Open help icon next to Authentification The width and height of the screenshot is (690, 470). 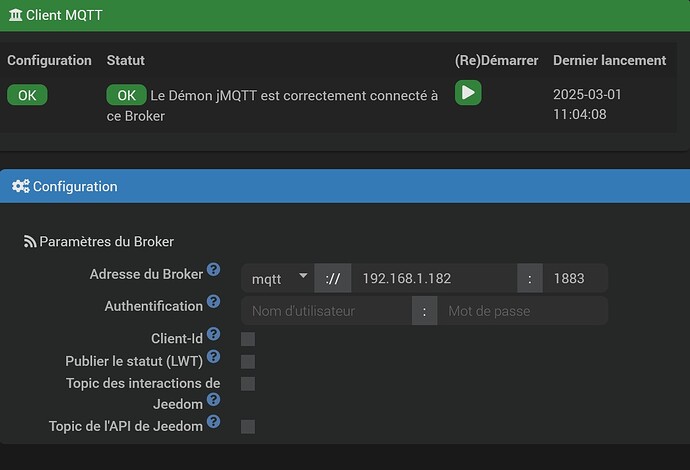(213, 301)
